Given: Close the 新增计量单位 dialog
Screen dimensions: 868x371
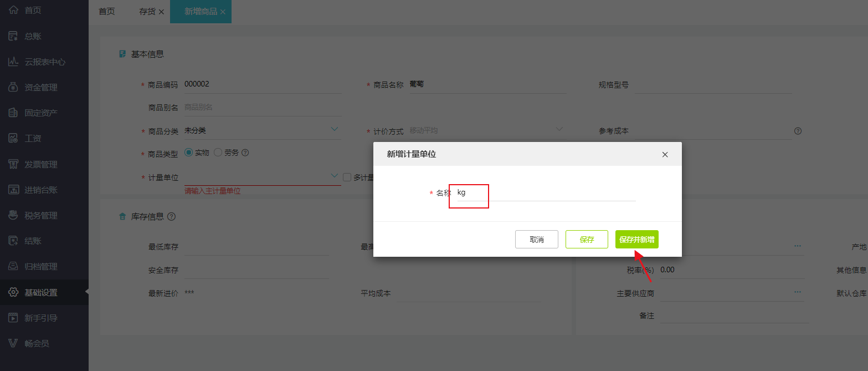Looking at the screenshot, I should point(665,155).
